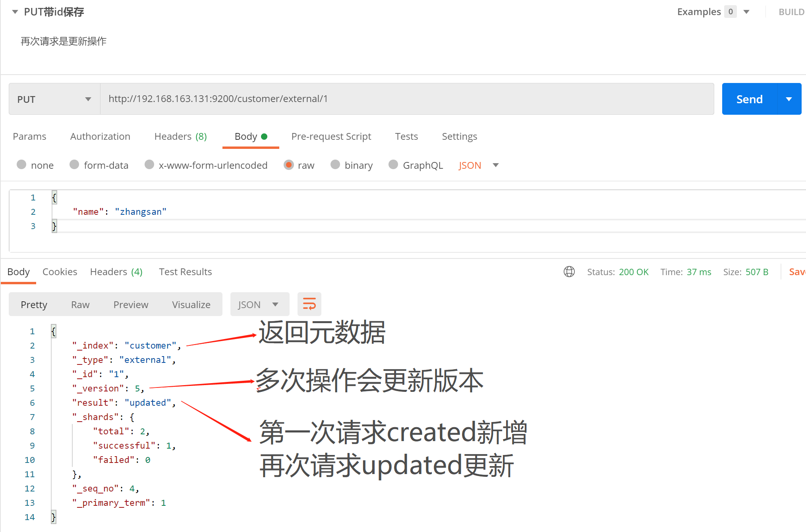Click the "successful": 1 response line

coord(134,445)
